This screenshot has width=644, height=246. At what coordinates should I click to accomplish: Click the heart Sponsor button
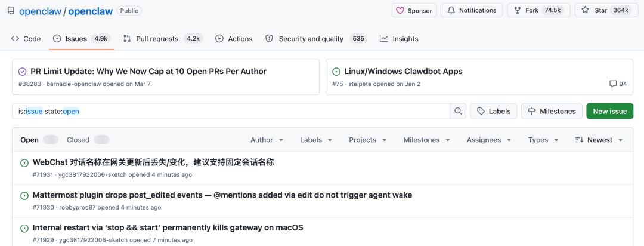pos(414,10)
